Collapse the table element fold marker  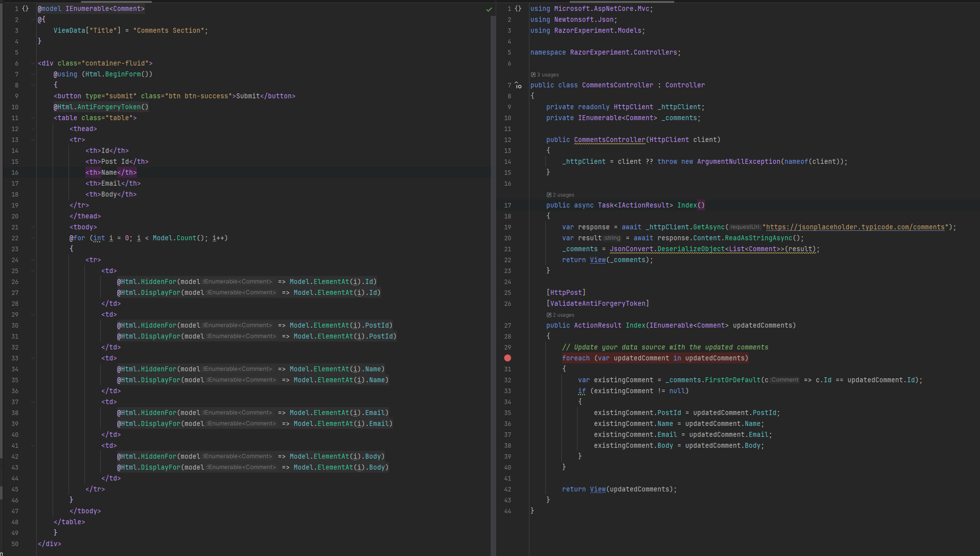[x=33, y=118]
